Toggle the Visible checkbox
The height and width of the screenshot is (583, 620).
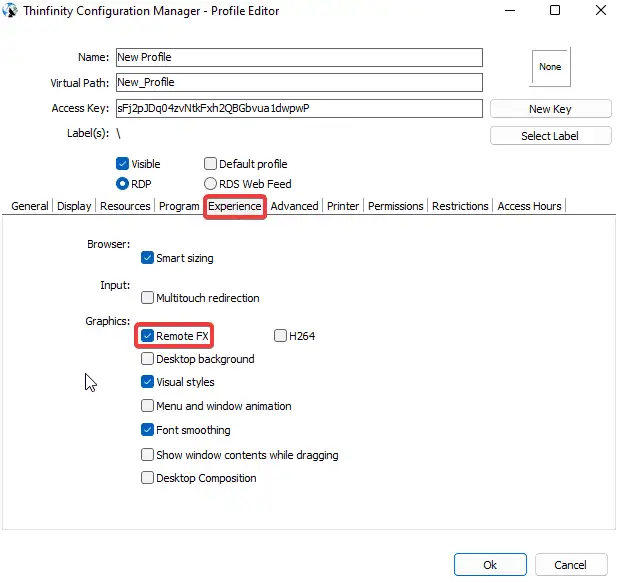(123, 164)
